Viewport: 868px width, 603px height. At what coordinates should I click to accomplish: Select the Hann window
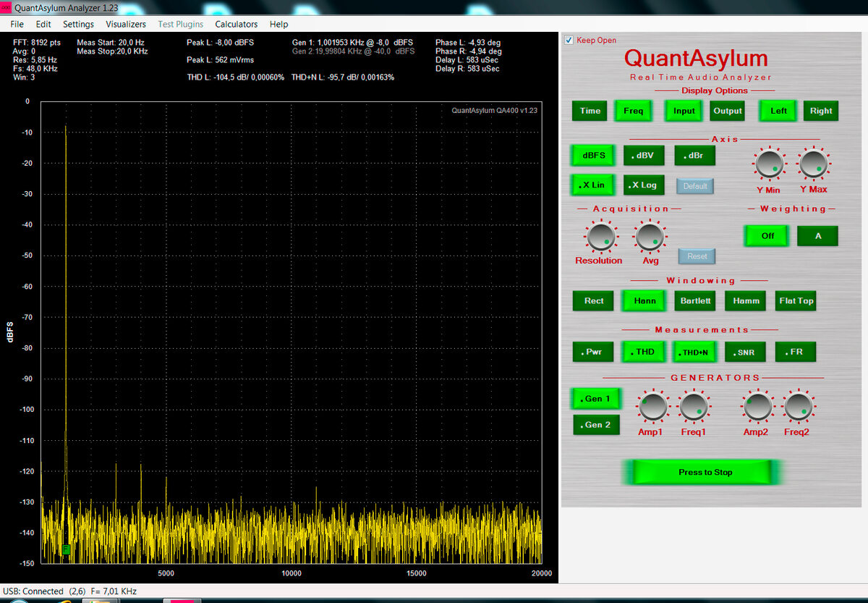click(644, 300)
